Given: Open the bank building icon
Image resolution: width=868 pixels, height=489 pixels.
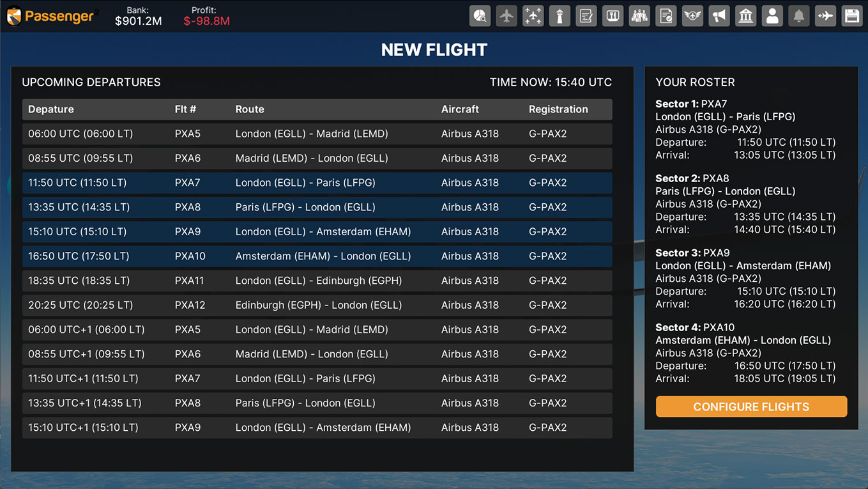Looking at the screenshot, I should coord(745,16).
